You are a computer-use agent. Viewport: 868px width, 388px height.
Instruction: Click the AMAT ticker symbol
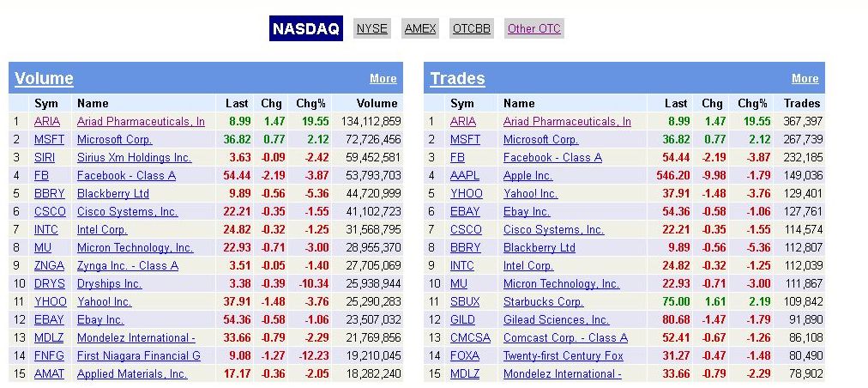pyautogui.click(x=49, y=373)
